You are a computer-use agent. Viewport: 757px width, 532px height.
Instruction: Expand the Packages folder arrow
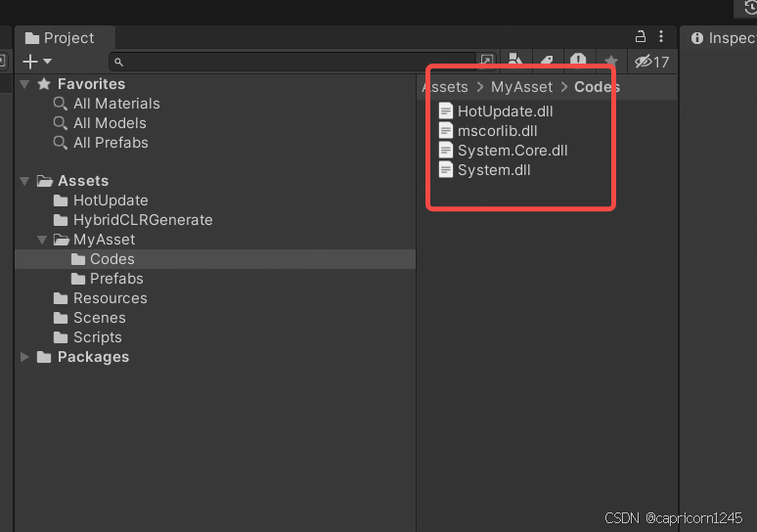pos(24,357)
